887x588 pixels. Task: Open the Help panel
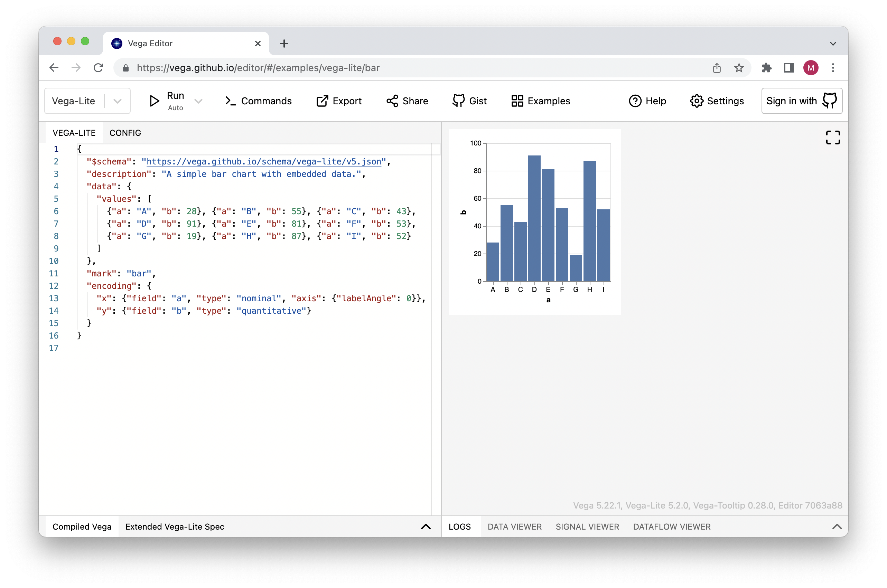[x=647, y=101]
